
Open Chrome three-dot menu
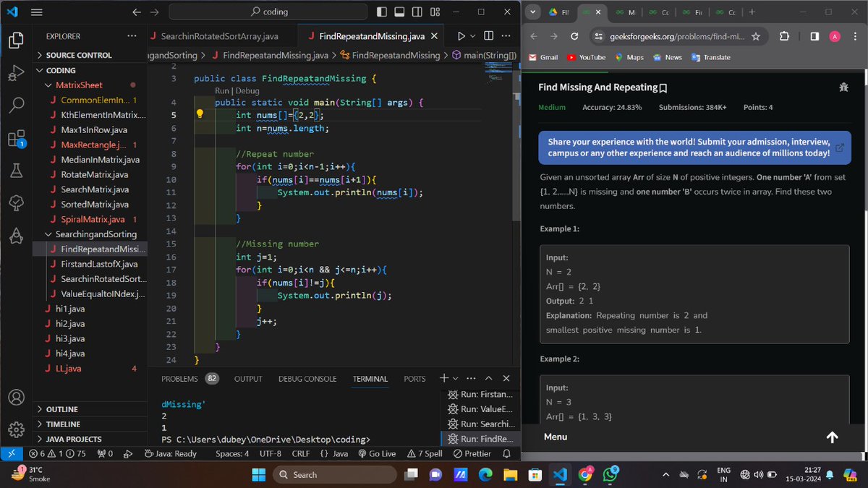(855, 36)
